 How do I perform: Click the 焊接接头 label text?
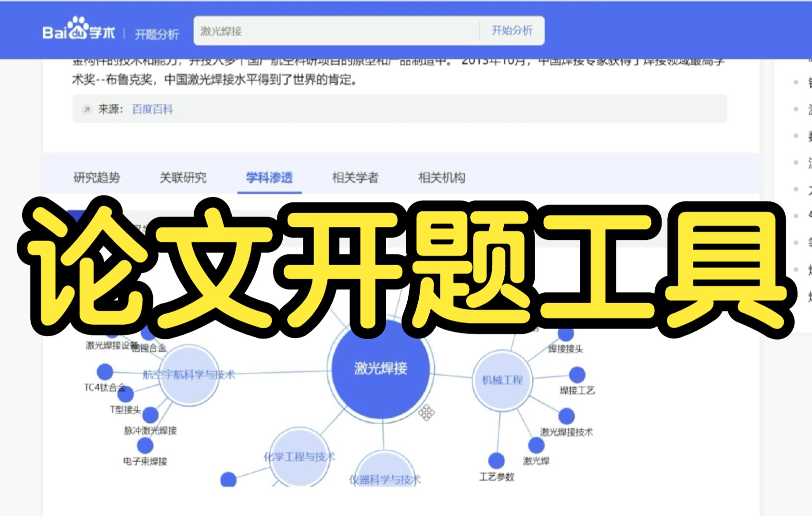[566, 349]
